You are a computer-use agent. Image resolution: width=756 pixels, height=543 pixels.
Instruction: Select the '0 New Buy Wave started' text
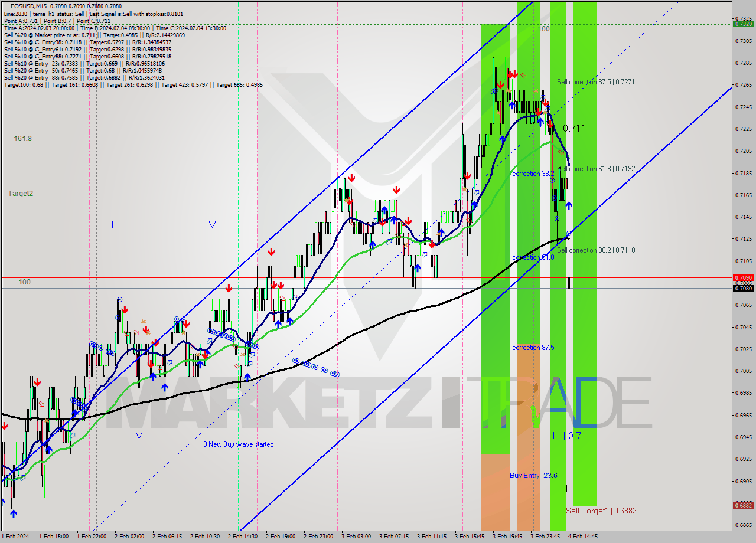coord(239,444)
